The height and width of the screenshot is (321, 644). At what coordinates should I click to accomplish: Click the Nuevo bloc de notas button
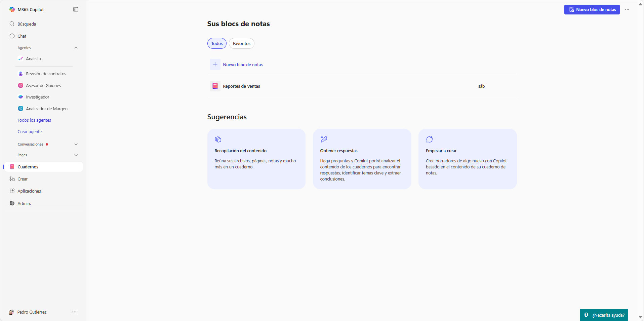tap(592, 9)
